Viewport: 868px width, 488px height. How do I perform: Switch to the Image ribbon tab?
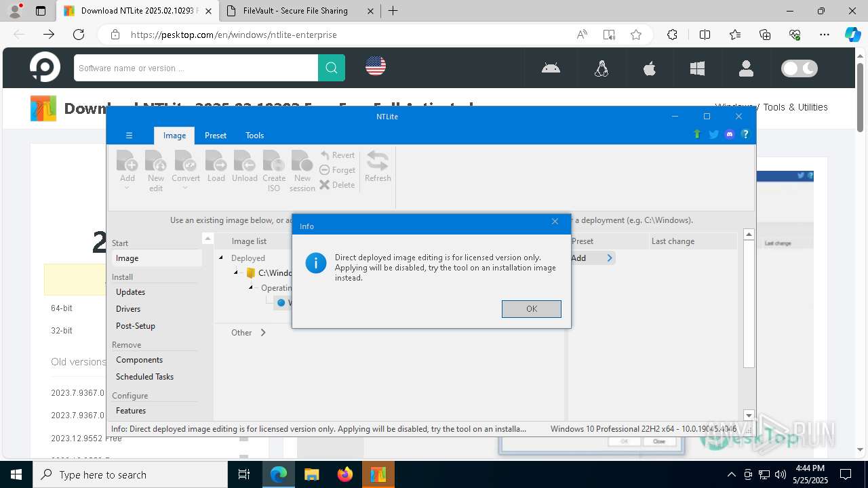[x=174, y=136]
